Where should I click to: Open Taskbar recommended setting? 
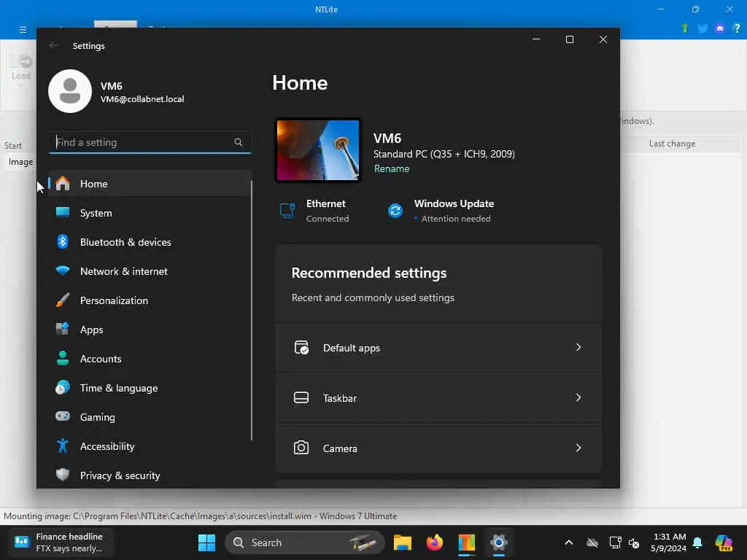coord(438,397)
